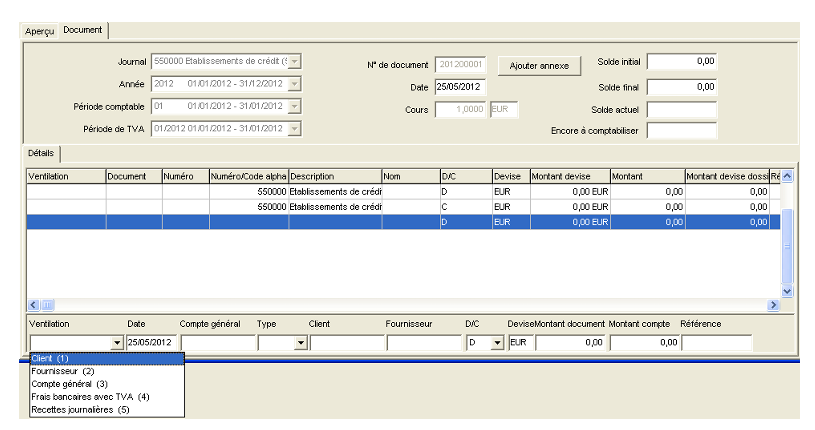Switch to the Aperçu tab

[40, 31]
